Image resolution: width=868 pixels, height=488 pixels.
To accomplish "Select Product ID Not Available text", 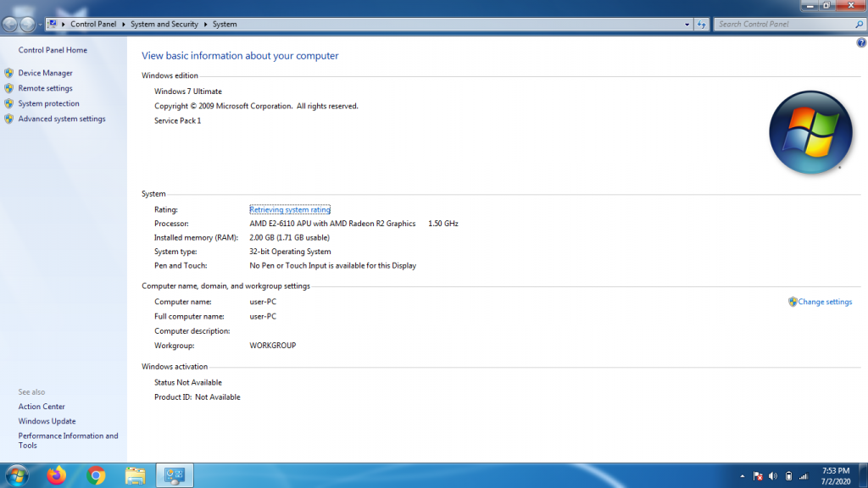I will pos(197,397).
